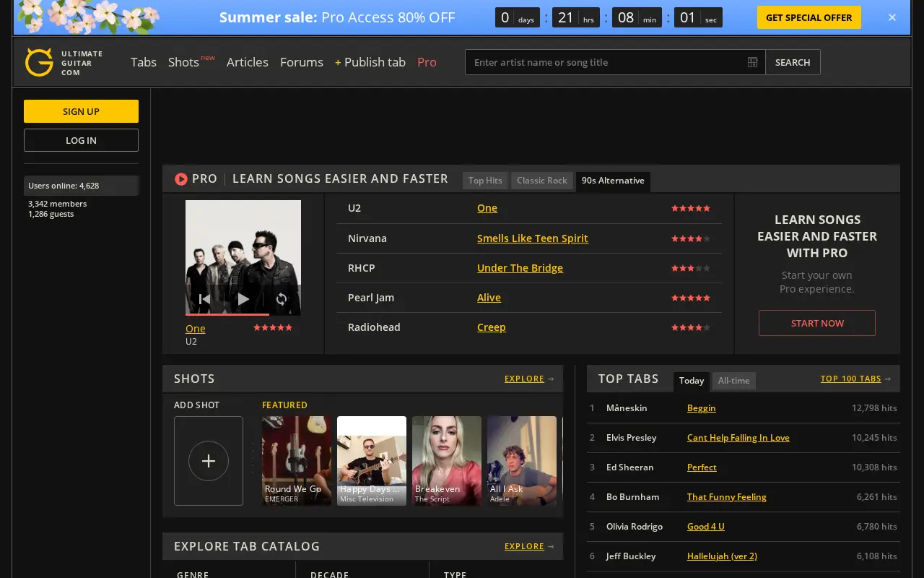
Task: Open the Shots menu item
Action: (183, 62)
